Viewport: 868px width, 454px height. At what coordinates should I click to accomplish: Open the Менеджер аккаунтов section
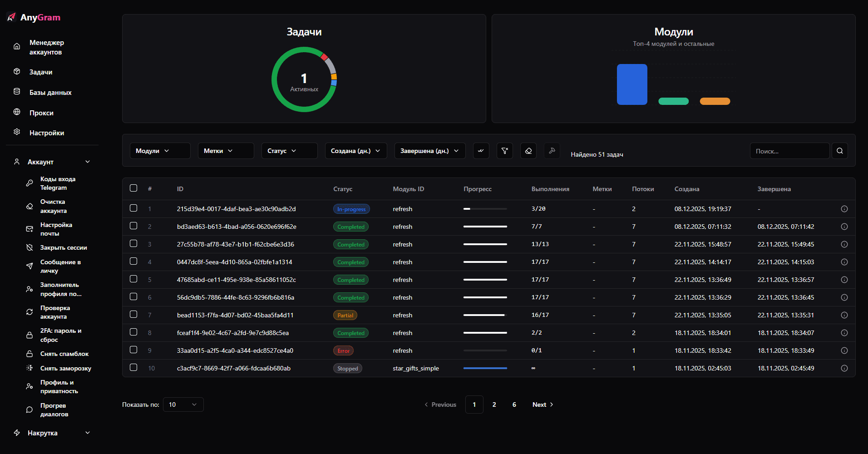click(x=47, y=47)
